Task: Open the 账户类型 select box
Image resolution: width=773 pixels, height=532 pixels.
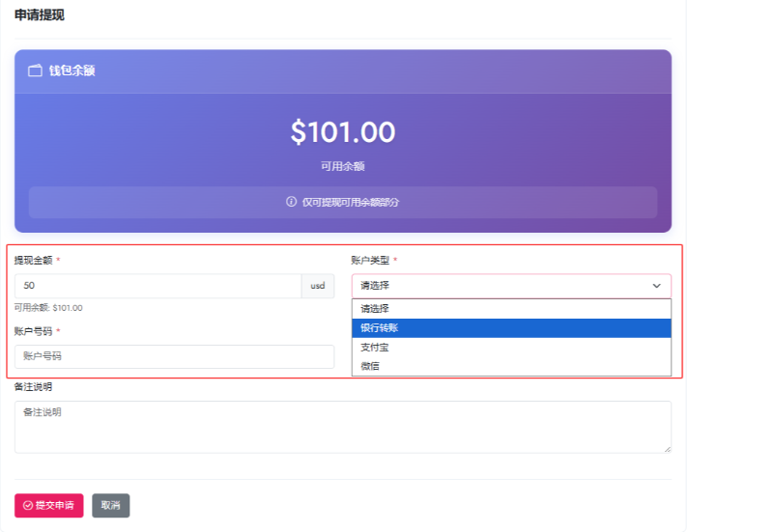Action: [511, 286]
